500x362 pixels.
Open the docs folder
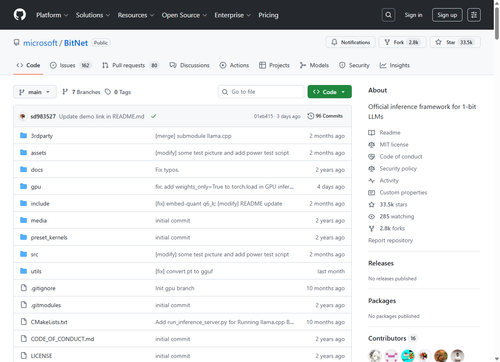click(x=37, y=170)
